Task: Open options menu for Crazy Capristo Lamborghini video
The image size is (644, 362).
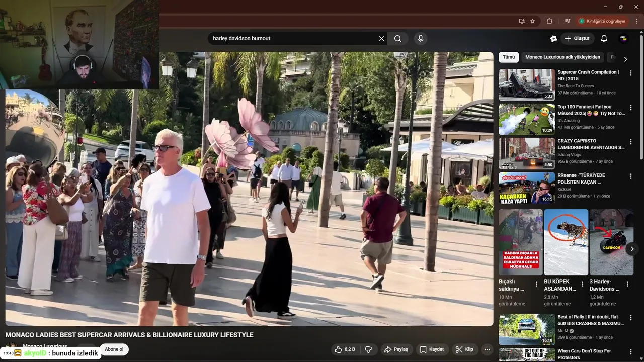Action: pos(631,142)
